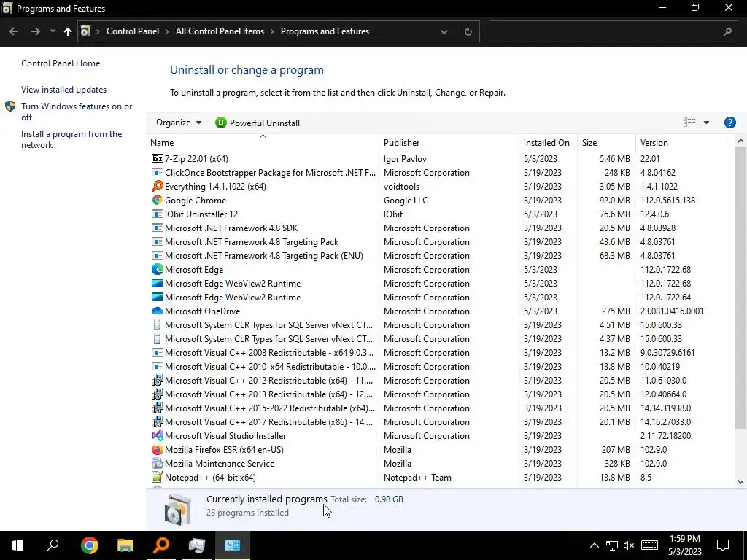
Task: Sort by the Name column header
Action: click(x=263, y=142)
